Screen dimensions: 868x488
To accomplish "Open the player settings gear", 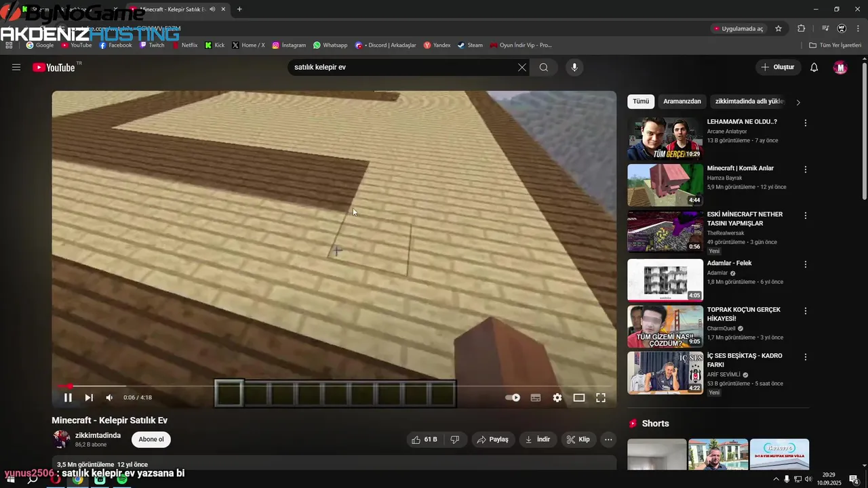I will (x=557, y=398).
